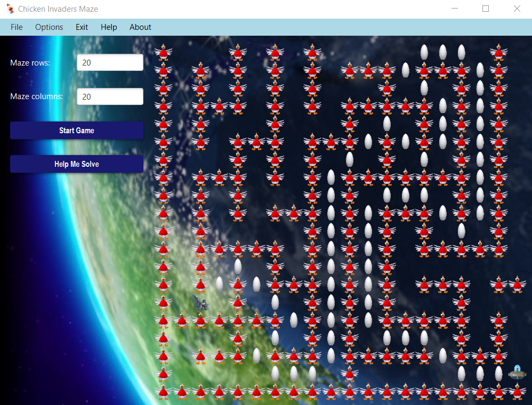Image resolution: width=532 pixels, height=405 pixels.
Task: Open the File menu
Action: (17, 27)
